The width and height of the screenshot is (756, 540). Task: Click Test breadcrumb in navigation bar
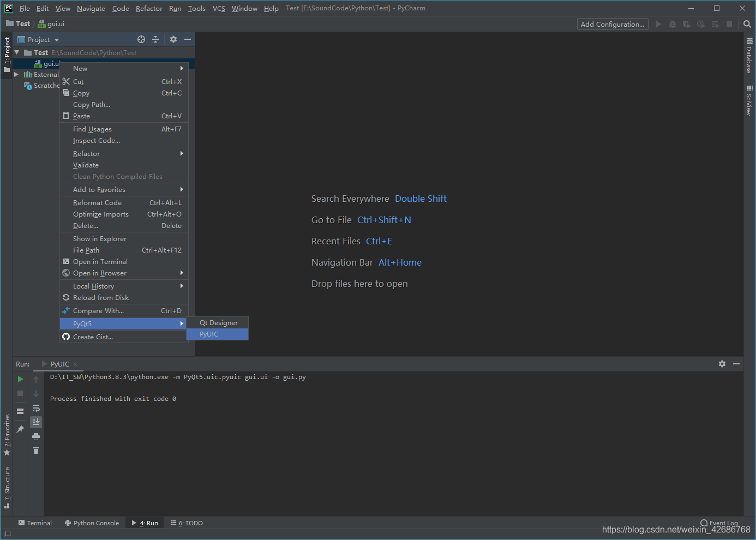tap(18, 23)
